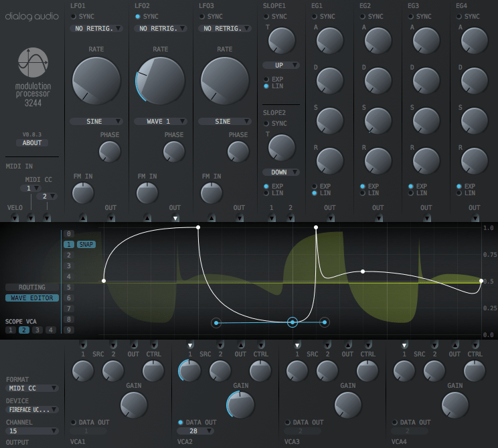Enable DATA OUT for VCA1
The height and width of the screenshot is (448, 498).
click(74, 423)
